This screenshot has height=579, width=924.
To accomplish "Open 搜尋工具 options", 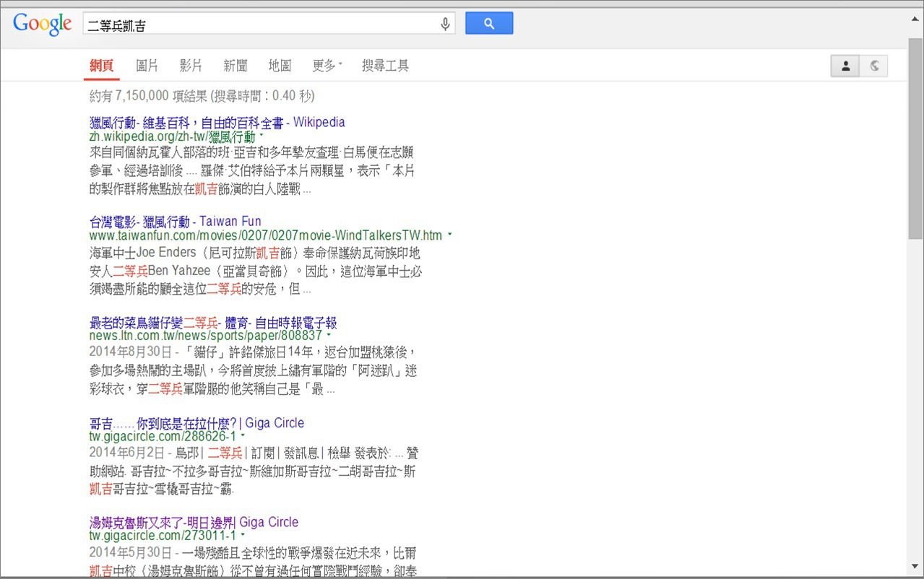I will [x=385, y=66].
